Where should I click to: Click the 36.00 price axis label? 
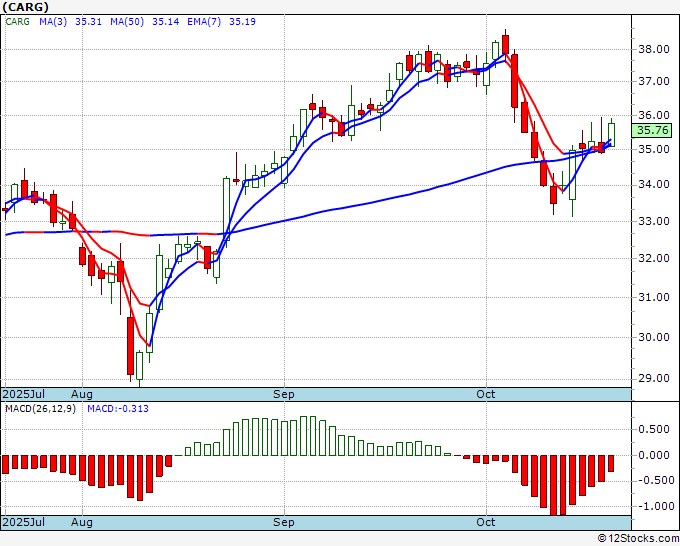pos(654,115)
